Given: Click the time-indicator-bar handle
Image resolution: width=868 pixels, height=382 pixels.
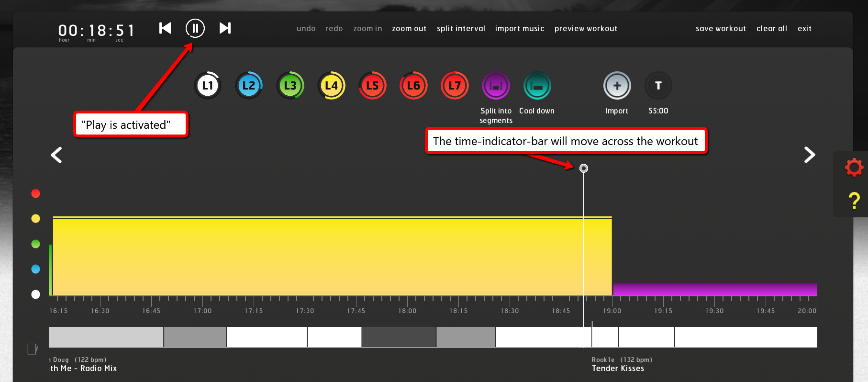Looking at the screenshot, I should coord(584,168).
